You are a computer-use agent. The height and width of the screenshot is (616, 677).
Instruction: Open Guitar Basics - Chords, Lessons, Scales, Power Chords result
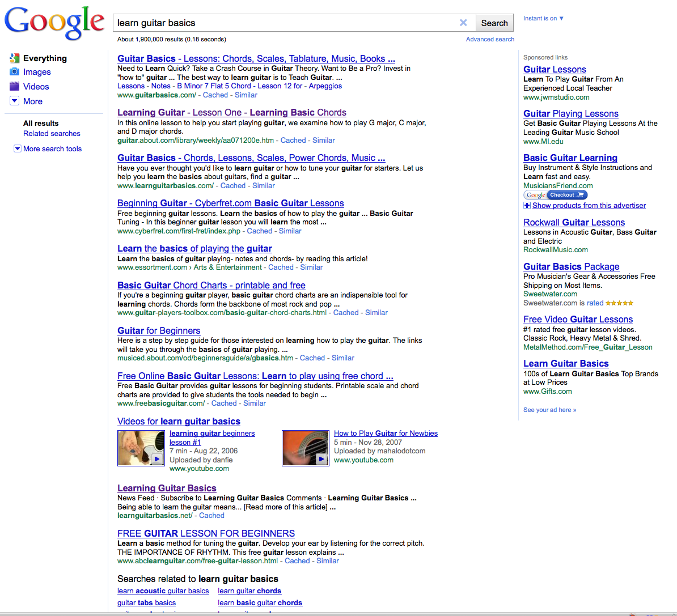click(x=251, y=158)
